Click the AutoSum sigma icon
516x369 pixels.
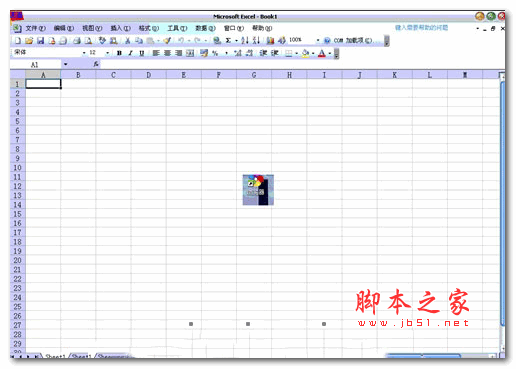click(228, 41)
